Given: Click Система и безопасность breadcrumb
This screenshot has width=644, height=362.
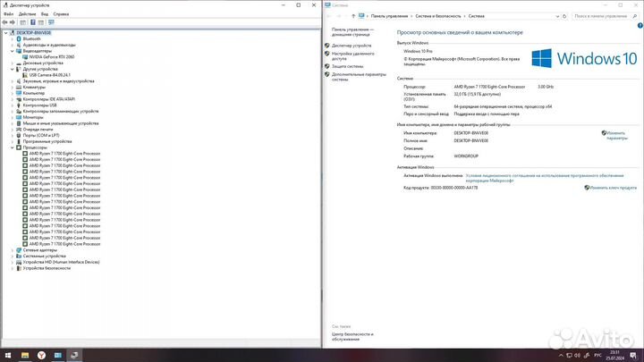Looking at the screenshot, I should point(437,16).
